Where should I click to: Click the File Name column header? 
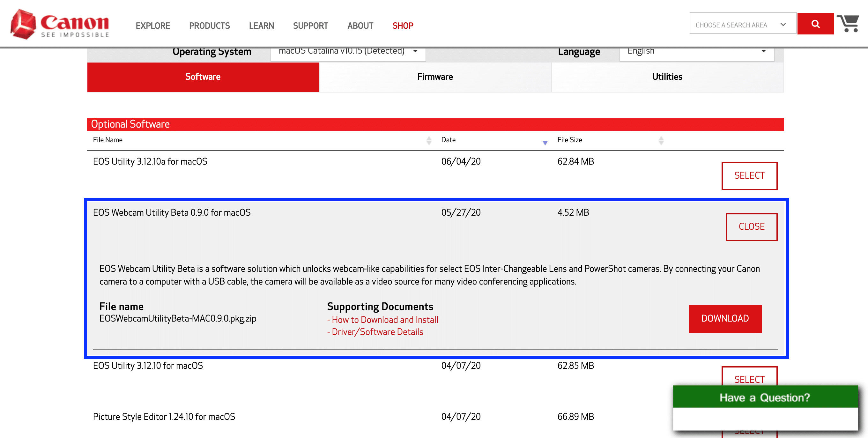pos(108,140)
